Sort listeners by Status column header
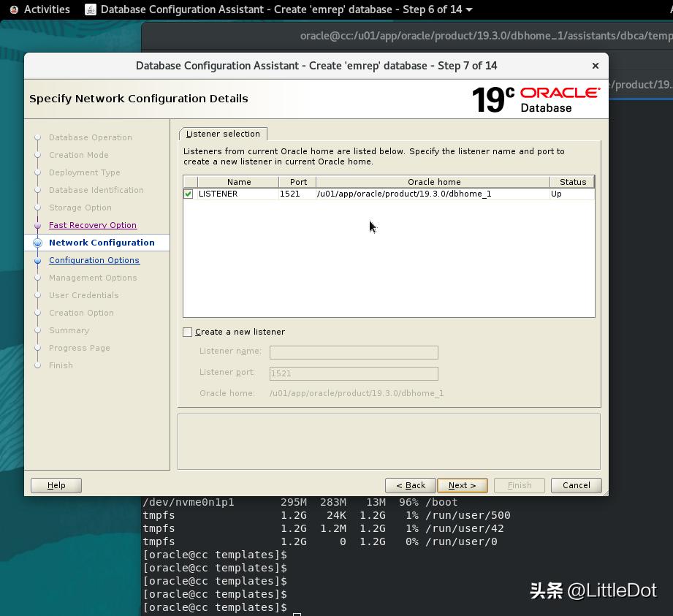Image resolution: width=673 pixels, height=616 pixels. coord(573,182)
